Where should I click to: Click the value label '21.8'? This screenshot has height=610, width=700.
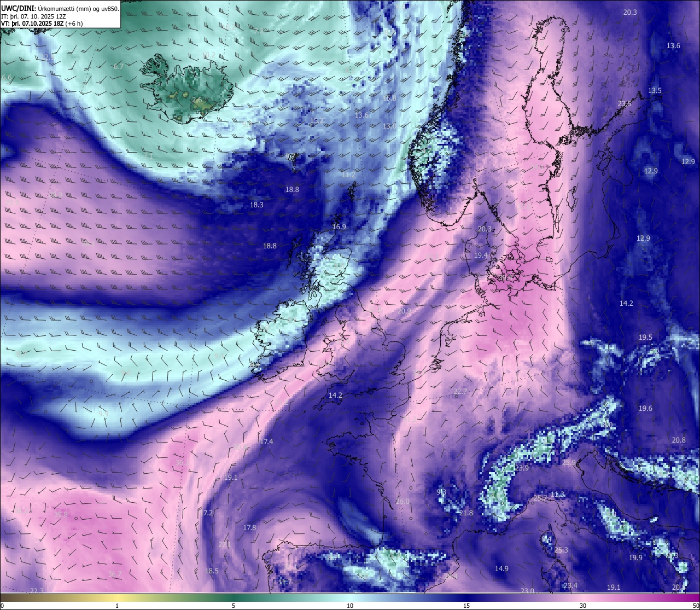click(466, 513)
